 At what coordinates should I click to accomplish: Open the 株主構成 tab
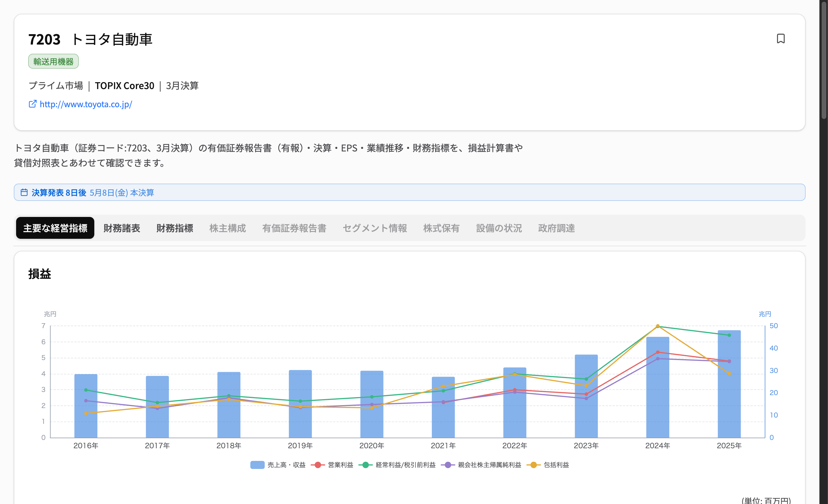(227, 228)
